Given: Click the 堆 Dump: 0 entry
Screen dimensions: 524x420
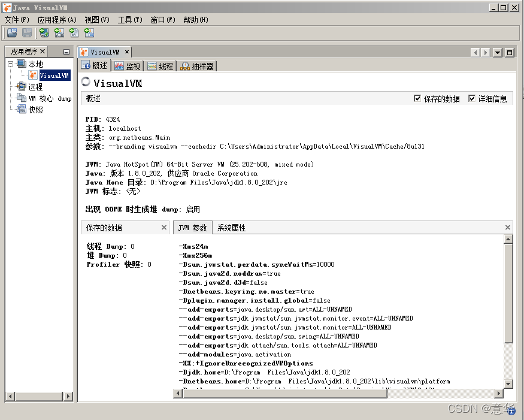Looking at the screenshot, I should coord(107,255).
